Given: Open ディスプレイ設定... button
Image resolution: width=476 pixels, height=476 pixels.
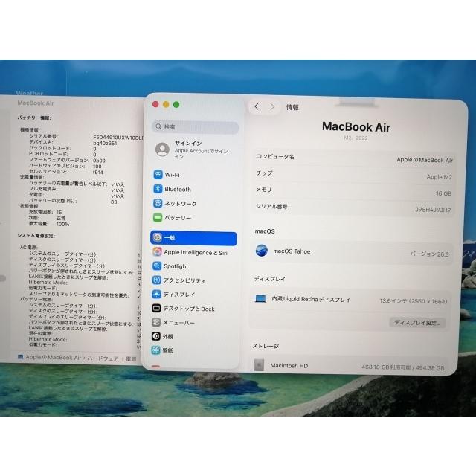Looking at the screenshot, I should tap(417, 323).
